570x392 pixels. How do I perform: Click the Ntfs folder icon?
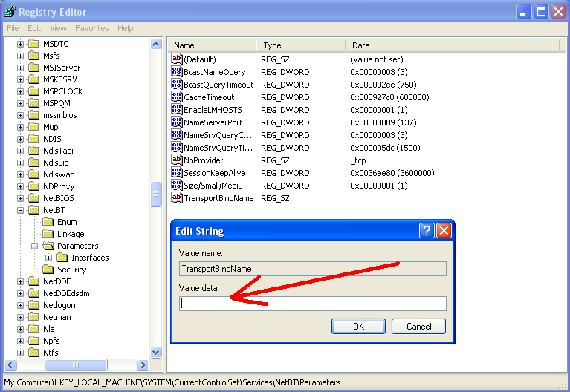coord(34,353)
